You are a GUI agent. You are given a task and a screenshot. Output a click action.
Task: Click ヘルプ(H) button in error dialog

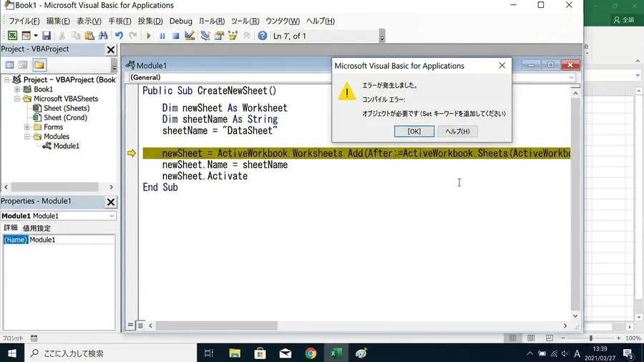point(457,132)
